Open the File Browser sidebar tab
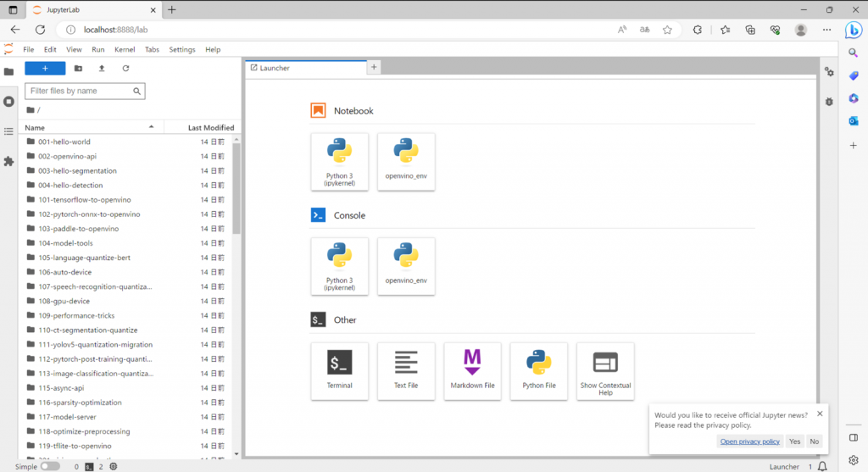This screenshot has width=868, height=472. coord(8,71)
